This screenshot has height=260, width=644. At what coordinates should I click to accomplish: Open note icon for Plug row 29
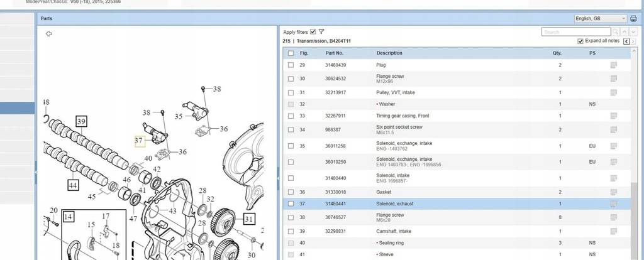(614, 65)
